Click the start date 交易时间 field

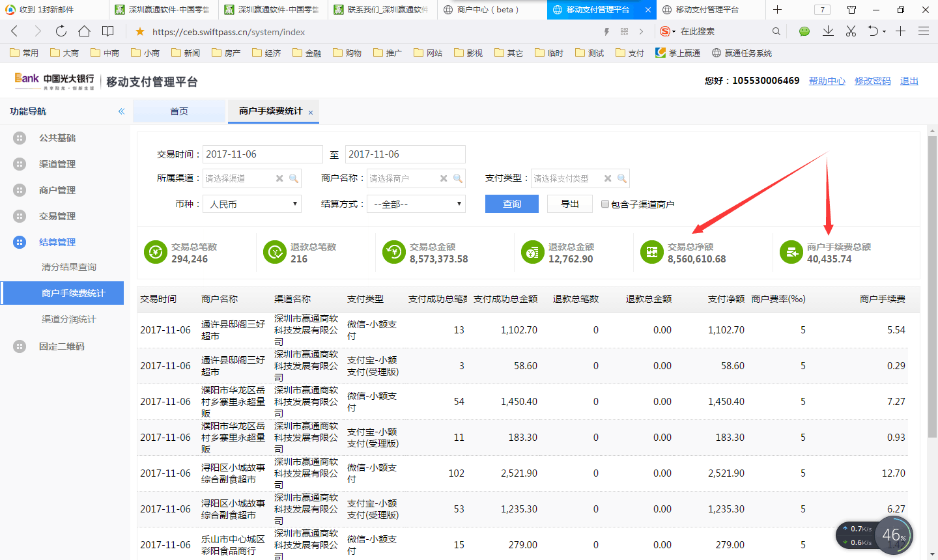tap(263, 154)
